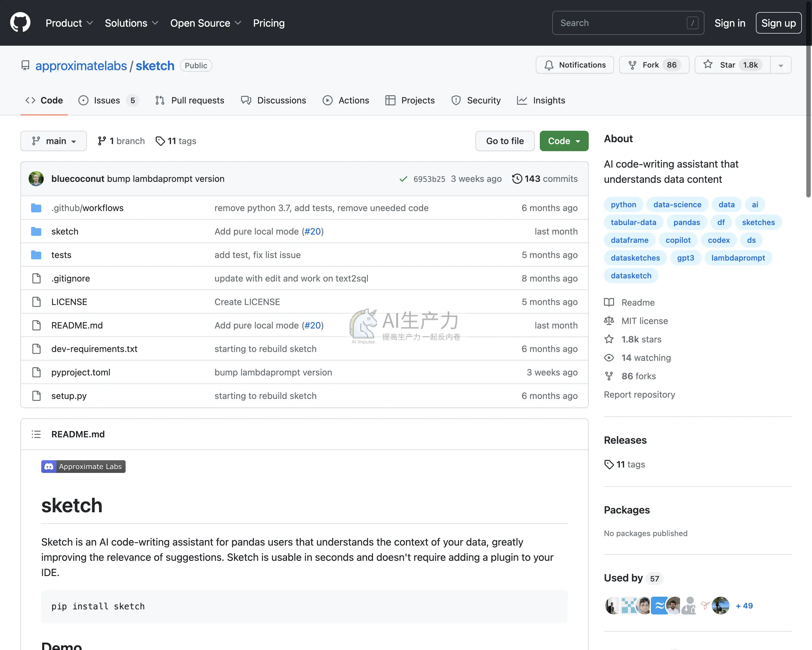Click the slash shortcut icon in search
The image size is (812, 650).
click(x=692, y=23)
